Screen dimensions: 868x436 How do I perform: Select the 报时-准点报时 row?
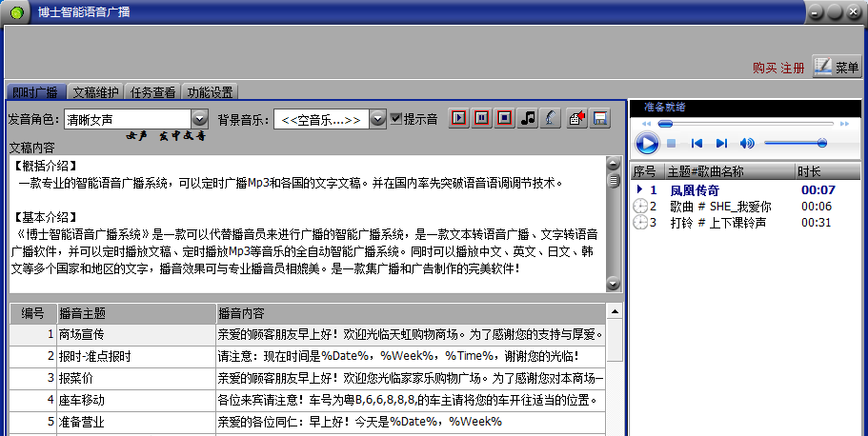[x=307, y=356]
